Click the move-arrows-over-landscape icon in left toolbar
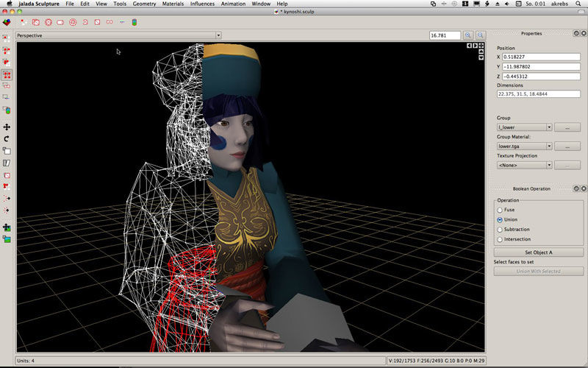The image size is (588, 368). (x=7, y=227)
